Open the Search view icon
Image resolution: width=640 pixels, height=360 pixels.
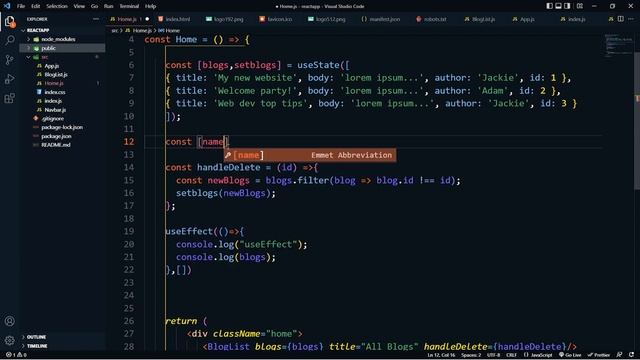click(10, 40)
